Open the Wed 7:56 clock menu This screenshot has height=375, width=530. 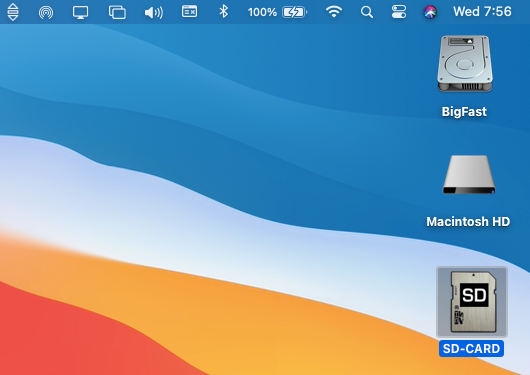pos(482,12)
